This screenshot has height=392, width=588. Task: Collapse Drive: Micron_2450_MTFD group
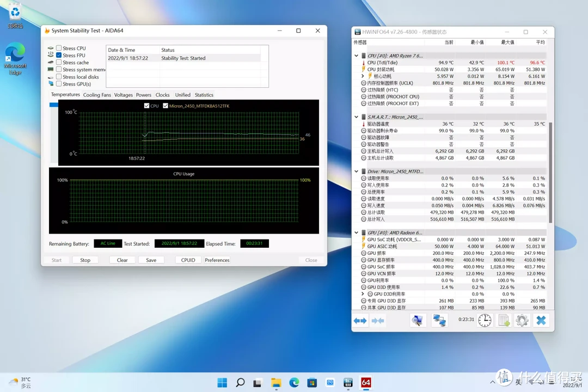[356, 171]
